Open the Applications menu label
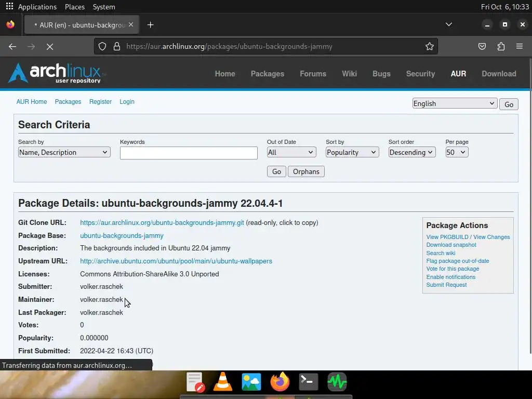This screenshot has width=532, height=399. pos(37,7)
